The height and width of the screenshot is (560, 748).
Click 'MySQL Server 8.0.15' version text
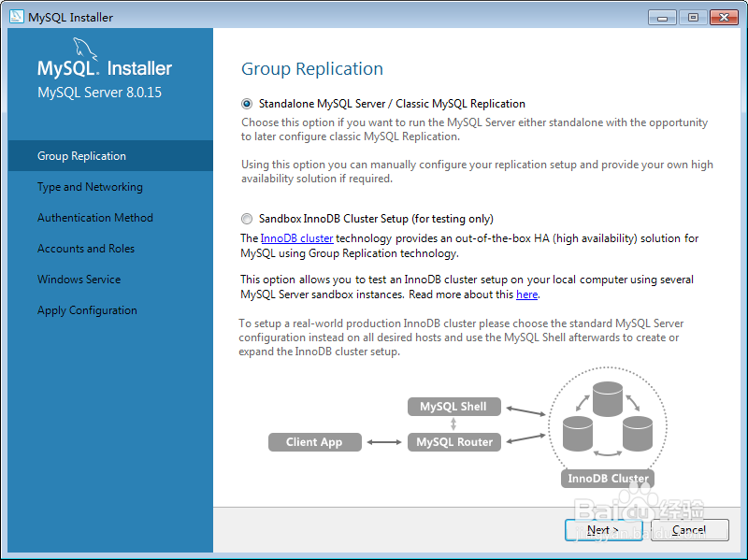click(x=100, y=92)
